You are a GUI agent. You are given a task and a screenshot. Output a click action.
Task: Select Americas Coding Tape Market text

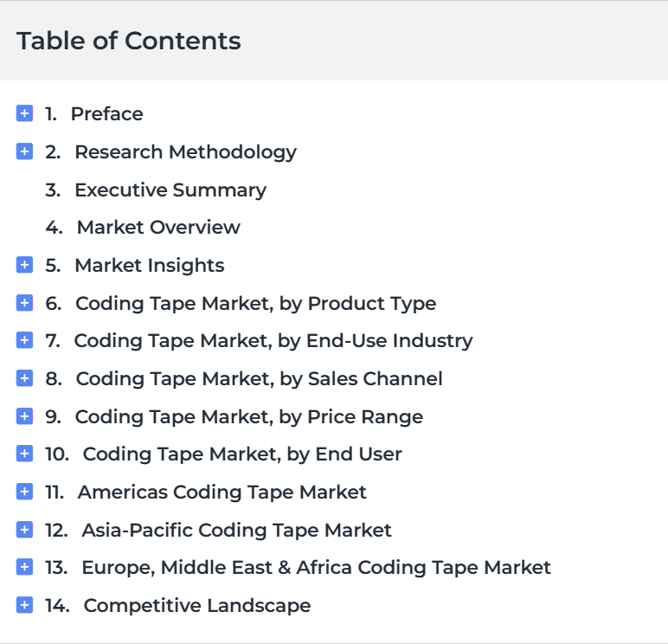pyautogui.click(x=222, y=493)
